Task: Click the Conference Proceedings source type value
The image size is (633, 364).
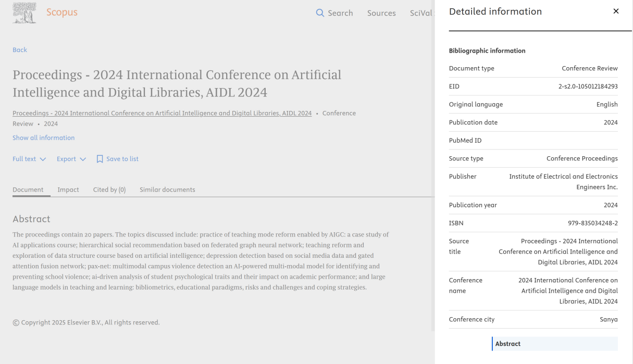Action: click(x=582, y=158)
